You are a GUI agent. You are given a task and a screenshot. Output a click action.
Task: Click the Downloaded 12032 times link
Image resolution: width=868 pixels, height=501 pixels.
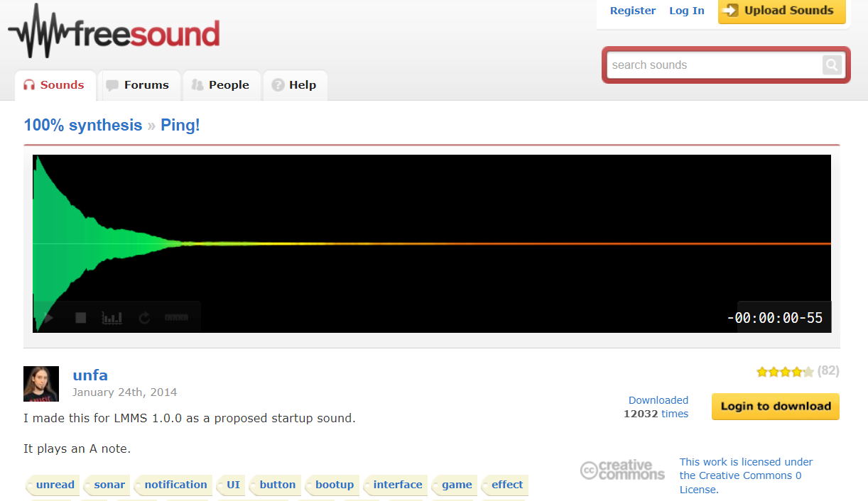pyautogui.click(x=656, y=407)
